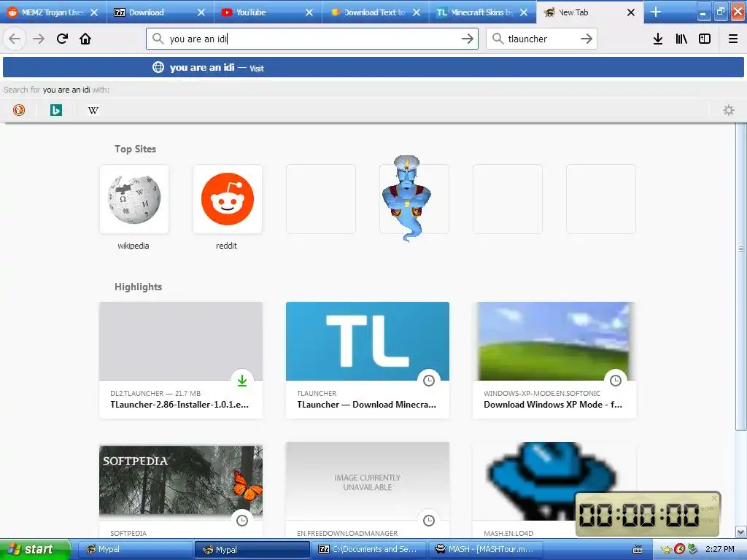Click the blue genie assistant character

pyautogui.click(x=406, y=198)
